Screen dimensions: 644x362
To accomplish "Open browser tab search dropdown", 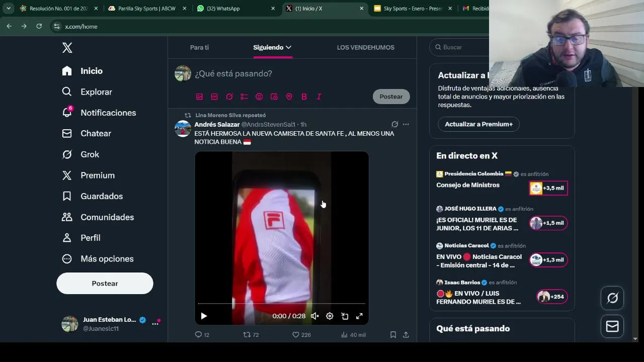I will (x=9, y=9).
